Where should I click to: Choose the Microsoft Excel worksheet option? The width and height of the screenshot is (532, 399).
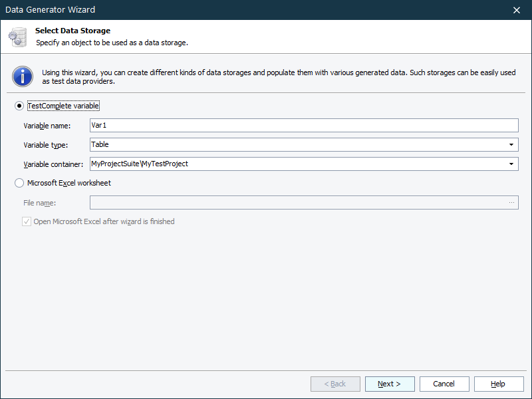click(19, 183)
